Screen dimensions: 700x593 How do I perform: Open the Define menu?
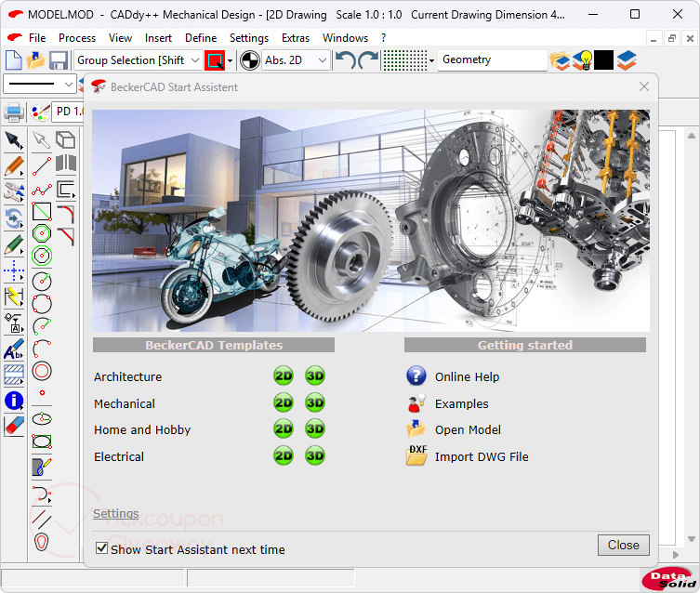[201, 38]
